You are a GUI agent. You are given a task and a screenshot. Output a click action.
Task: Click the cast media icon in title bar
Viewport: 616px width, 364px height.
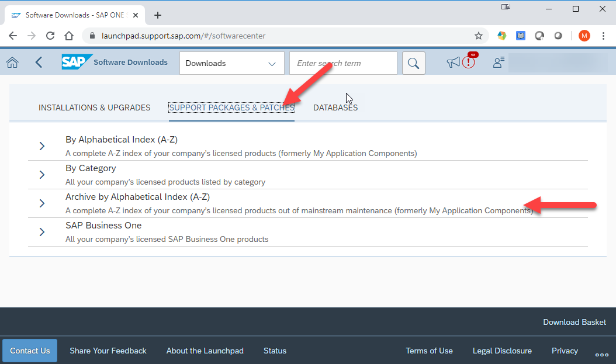point(506,6)
